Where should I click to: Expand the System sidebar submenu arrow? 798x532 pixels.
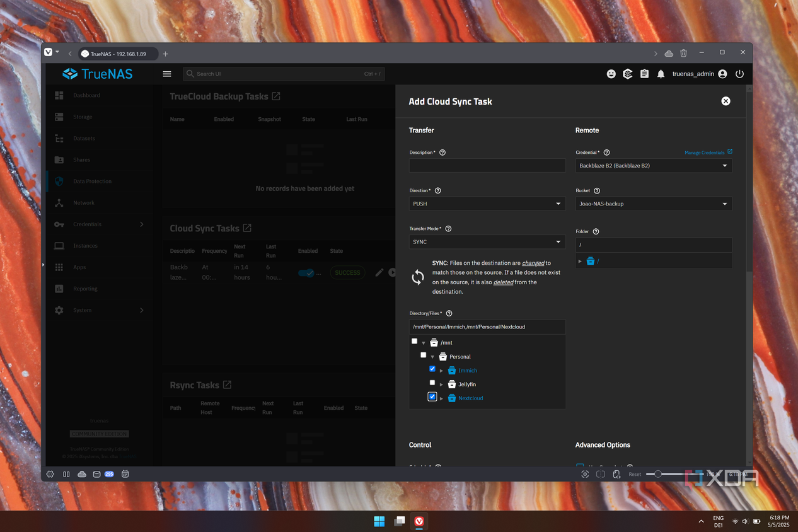coord(141,310)
